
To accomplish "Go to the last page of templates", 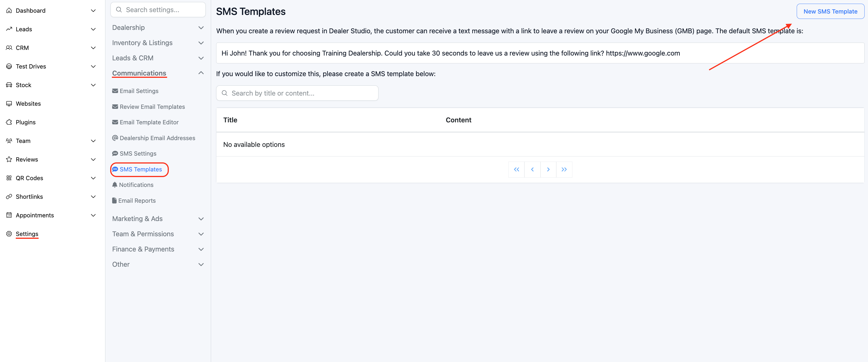I will tap(564, 169).
